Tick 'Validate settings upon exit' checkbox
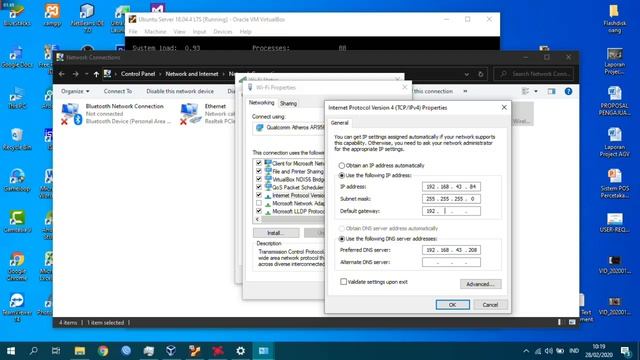Viewport: 640px width, 360px height. 343,282
